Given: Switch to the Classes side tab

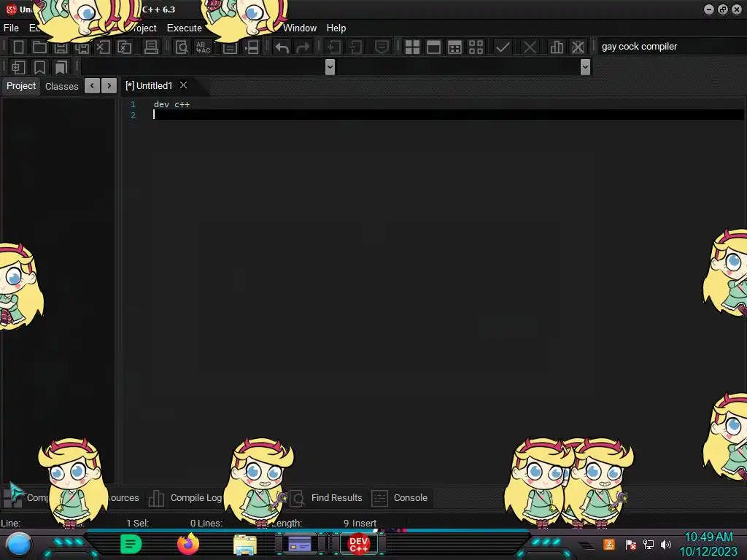Looking at the screenshot, I should pyautogui.click(x=61, y=86).
